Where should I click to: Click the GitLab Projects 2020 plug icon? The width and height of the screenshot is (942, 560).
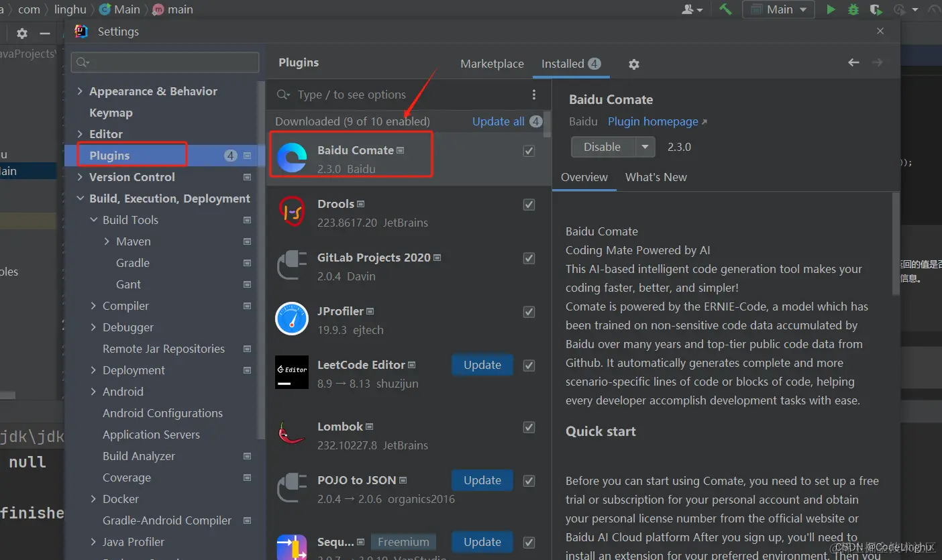coord(292,266)
